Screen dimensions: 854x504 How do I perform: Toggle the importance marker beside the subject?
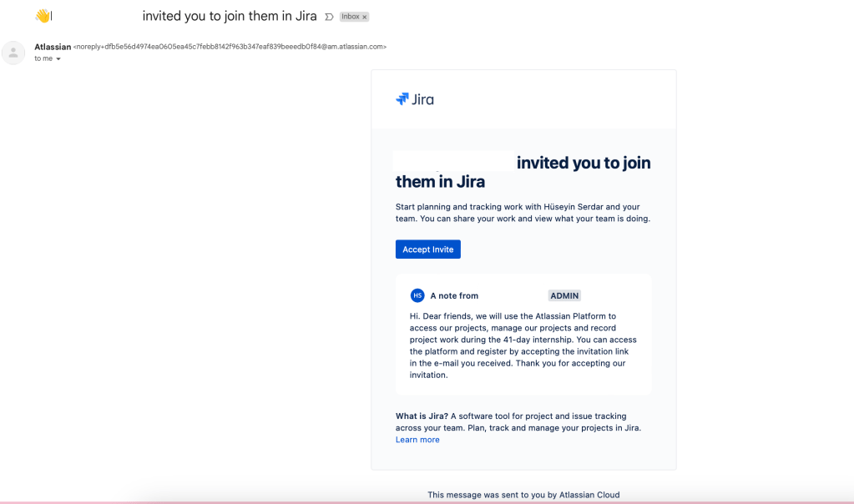point(329,17)
